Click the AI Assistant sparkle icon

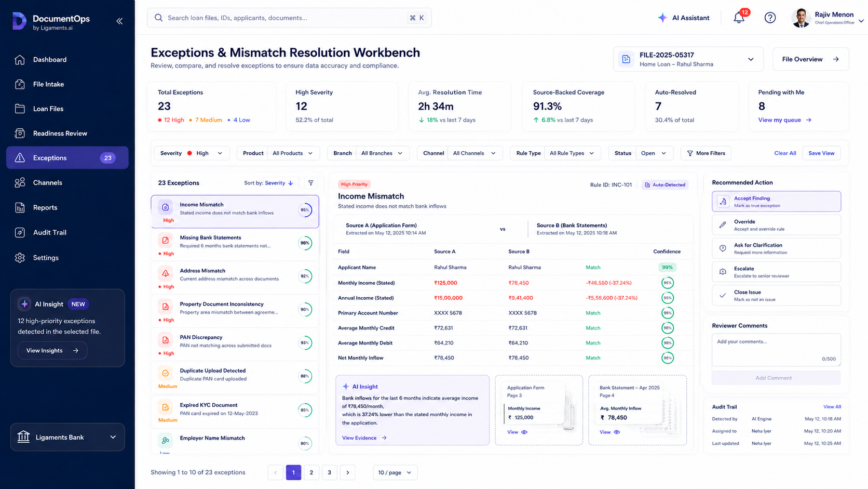pos(662,18)
